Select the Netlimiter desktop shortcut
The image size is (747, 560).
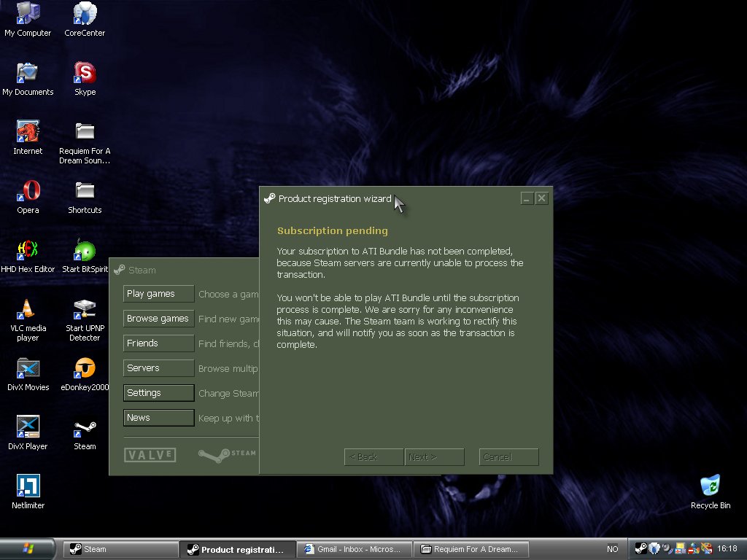click(x=28, y=492)
